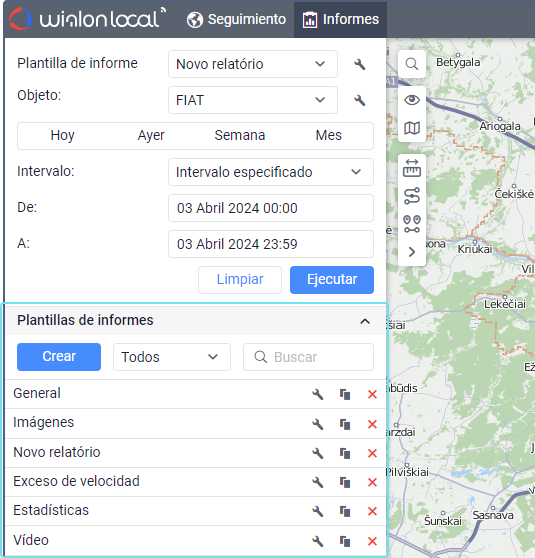Image resolution: width=535 pixels, height=558 pixels.
Task: Edit the General template with wrench
Action: pyautogui.click(x=318, y=394)
